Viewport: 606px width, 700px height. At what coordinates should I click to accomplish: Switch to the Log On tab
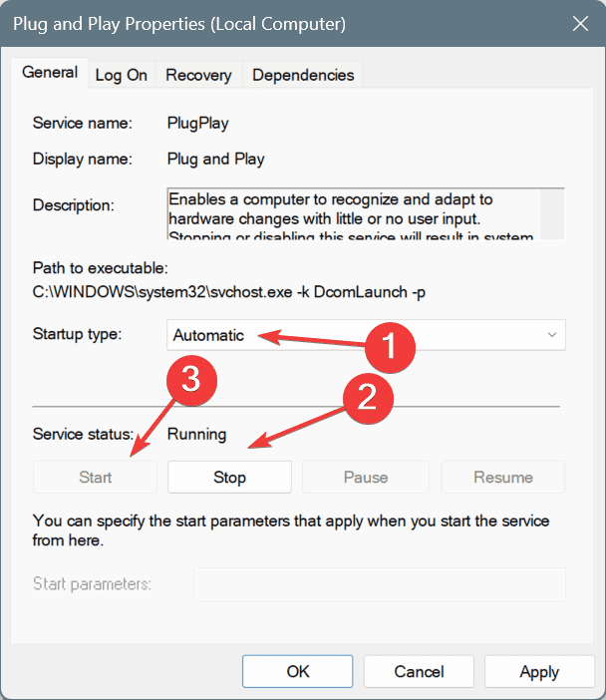[x=122, y=75]
